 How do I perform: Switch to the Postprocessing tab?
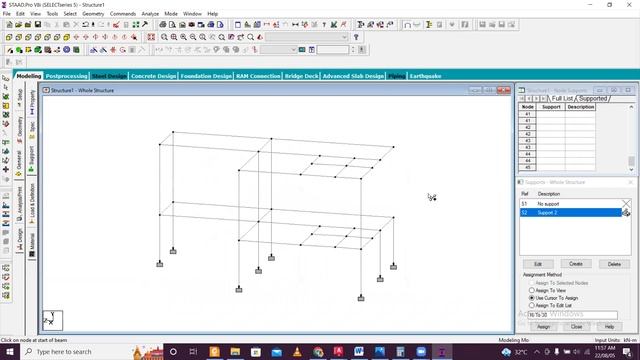click(x=66, y=76)
